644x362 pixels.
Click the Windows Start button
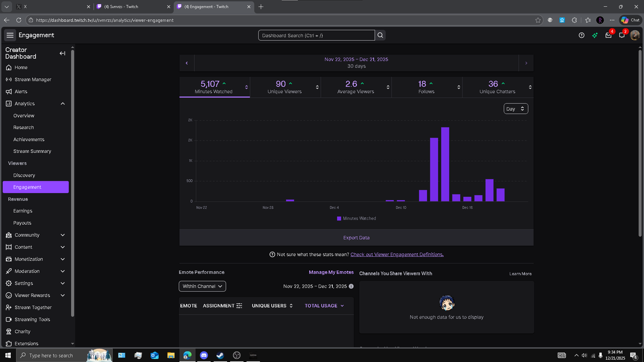coord(8,356)
